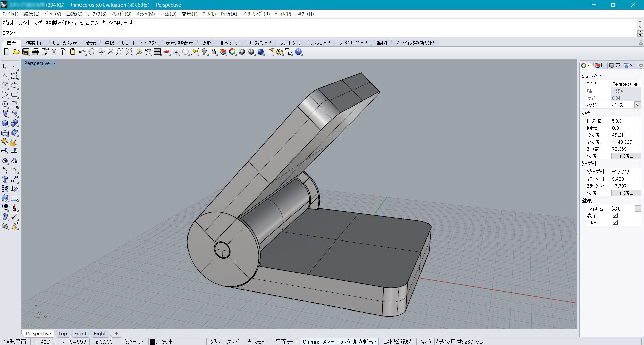Select the Pan hand tool

[91, 52]
